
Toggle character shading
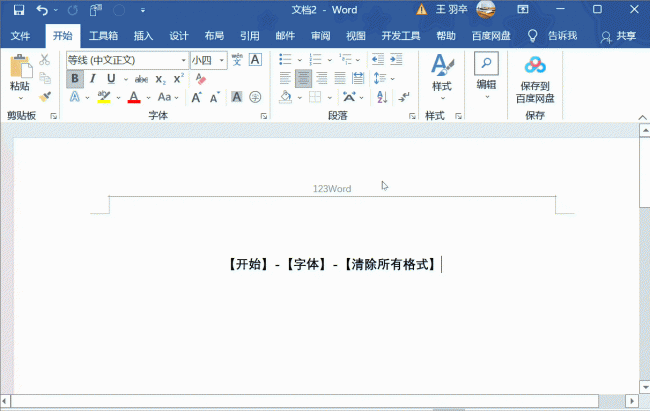[x=237, y=97]
